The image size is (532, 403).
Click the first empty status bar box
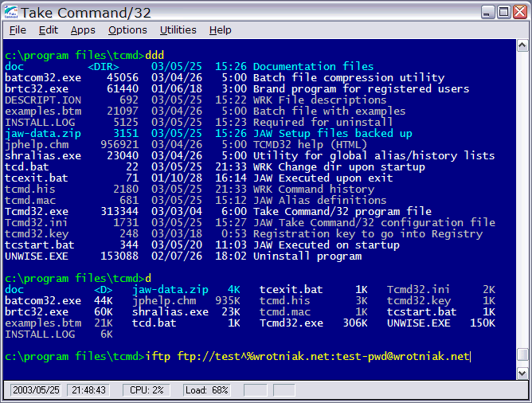coord(256,390)
